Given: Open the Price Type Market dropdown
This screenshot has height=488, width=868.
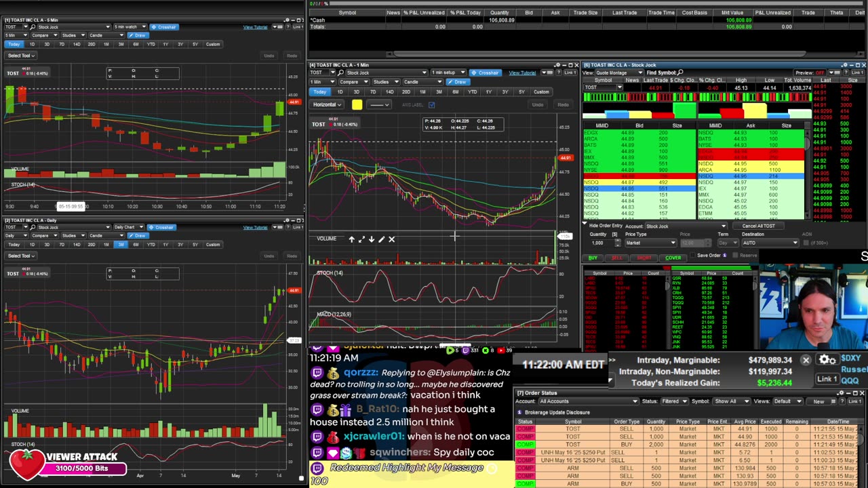Looking at the screenshot, I should (650, 243).
